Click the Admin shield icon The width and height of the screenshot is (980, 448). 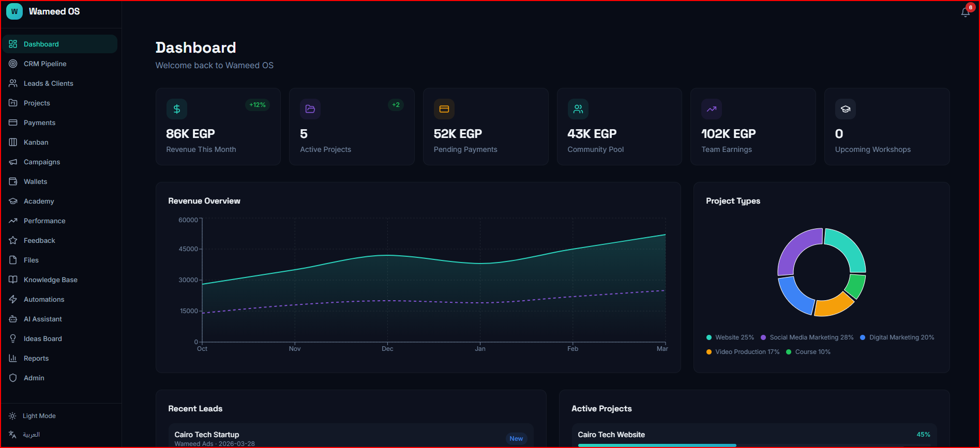point(13,378)
